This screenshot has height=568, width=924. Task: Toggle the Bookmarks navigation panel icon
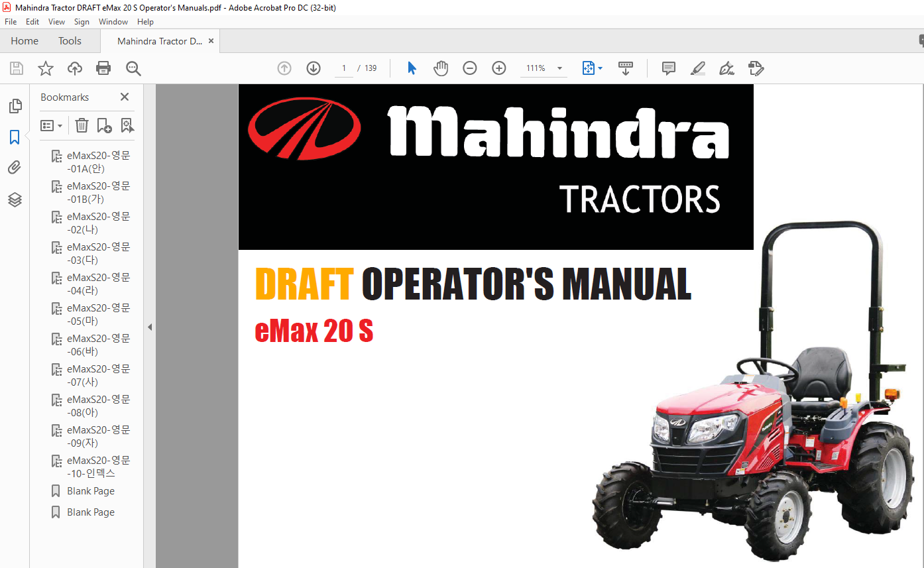(15, 137)
